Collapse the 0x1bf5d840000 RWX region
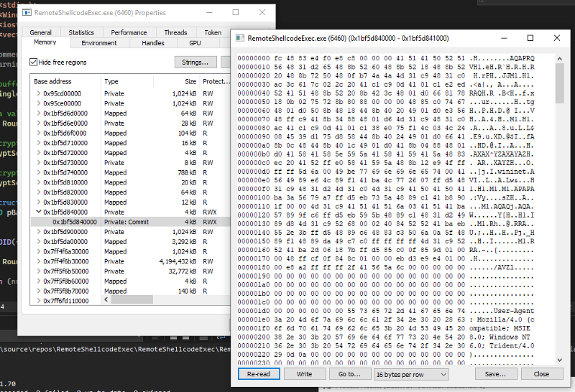This screenshot has height=392, width=575. click(x=39, y=212)
